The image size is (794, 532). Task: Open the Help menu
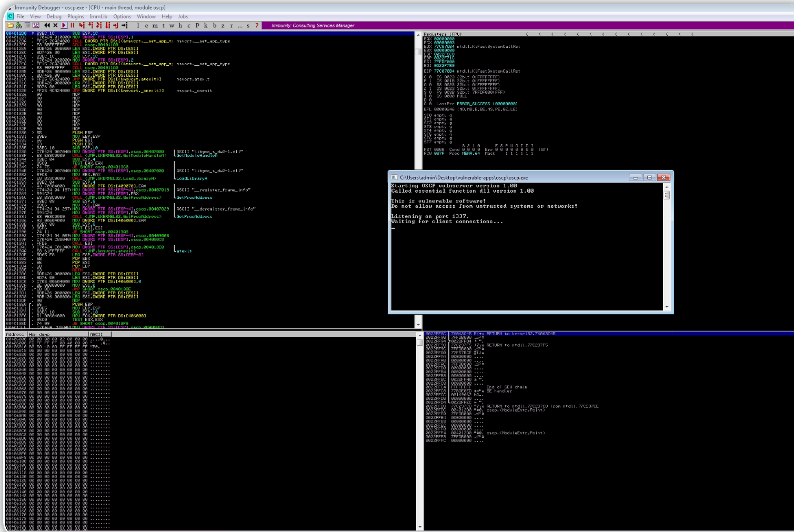tap(167, 16)
